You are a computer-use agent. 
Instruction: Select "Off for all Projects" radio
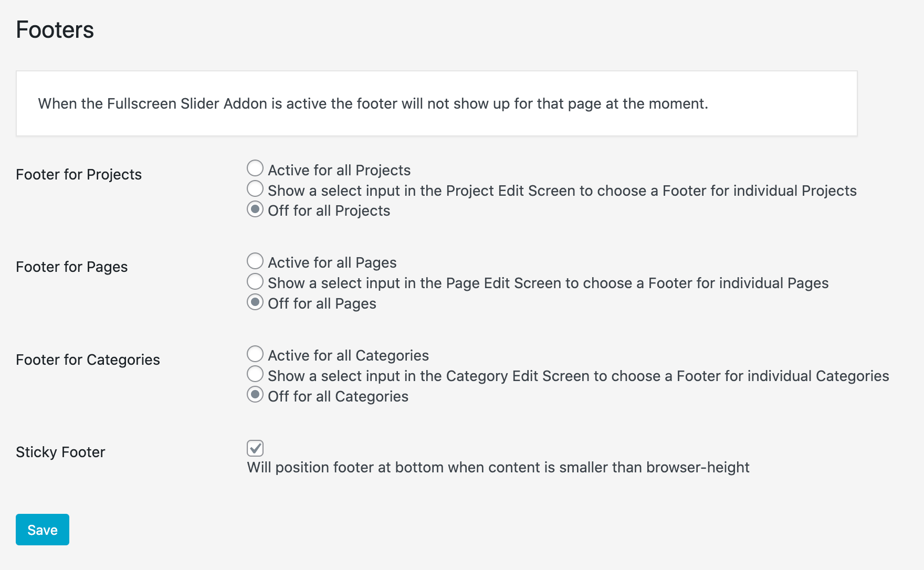tap(255, 209)
